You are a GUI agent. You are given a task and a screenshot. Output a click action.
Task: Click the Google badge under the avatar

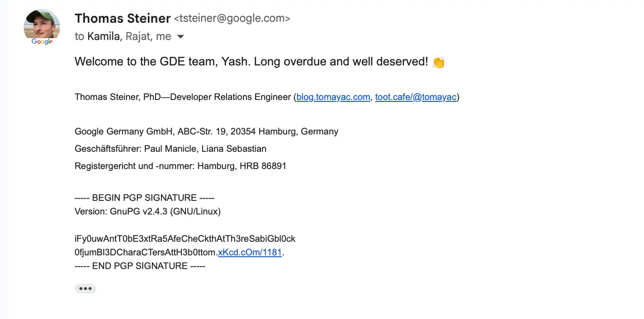pos(42,42)
